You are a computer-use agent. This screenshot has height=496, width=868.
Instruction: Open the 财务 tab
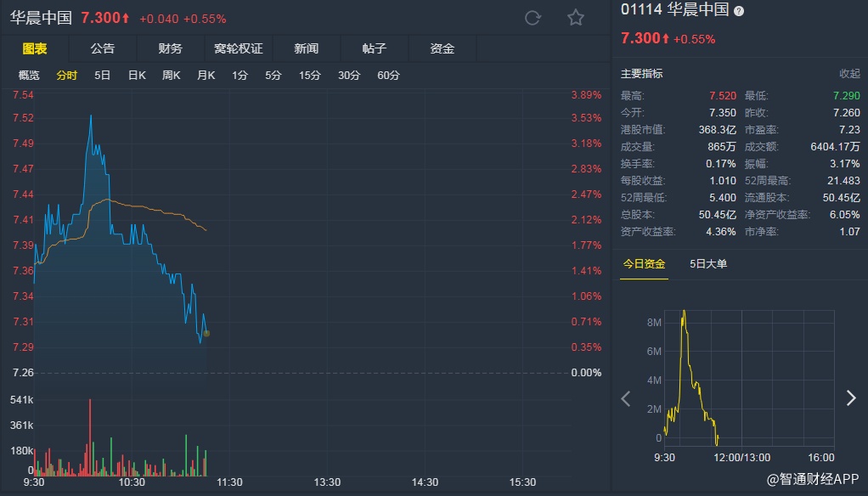[x=170, y=48]
